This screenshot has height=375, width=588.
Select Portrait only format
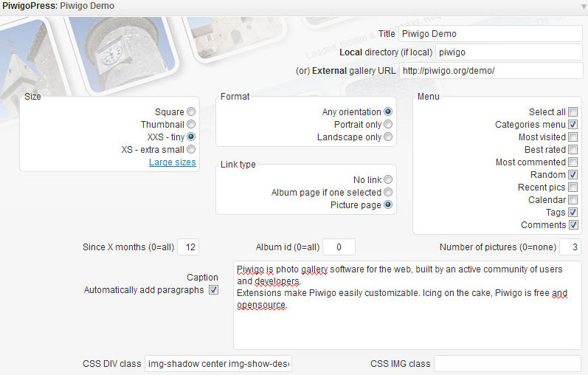coord(388,125)
